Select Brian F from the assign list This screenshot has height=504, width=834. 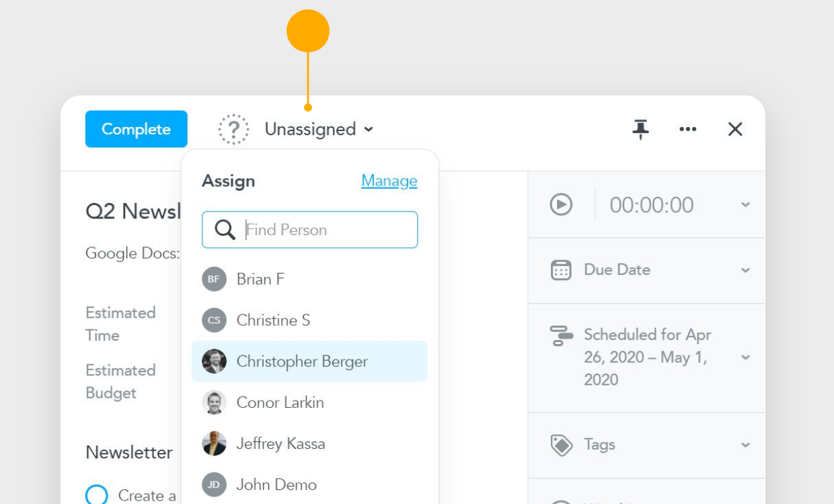click(262, 279)
